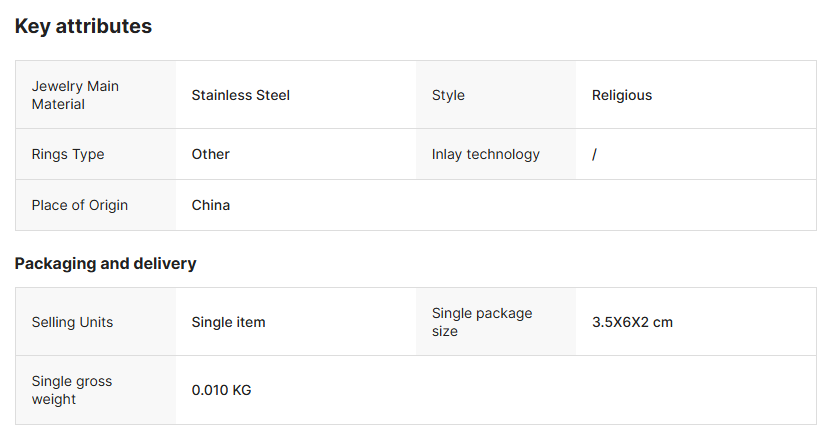Click the Key attributes heading
Image resolution: width=819 pixels, height=432 pixels.
(x=83, y=27)
